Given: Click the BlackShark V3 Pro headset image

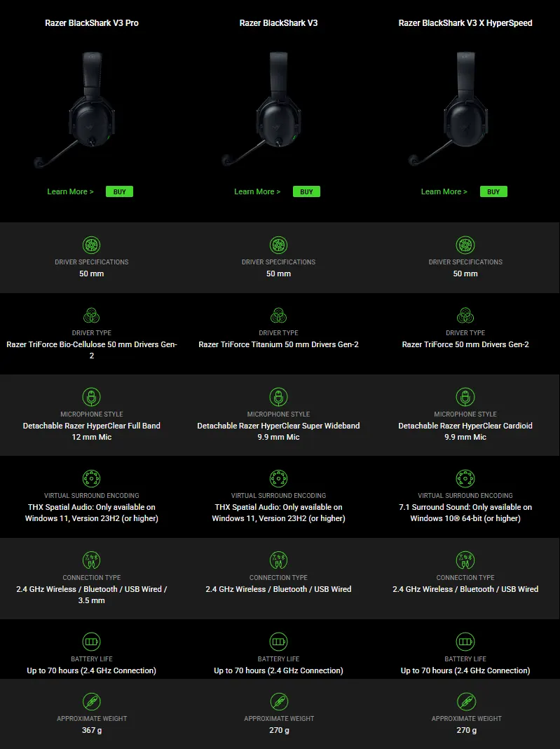Looking at the screenshot, I should tap(76, 110).
